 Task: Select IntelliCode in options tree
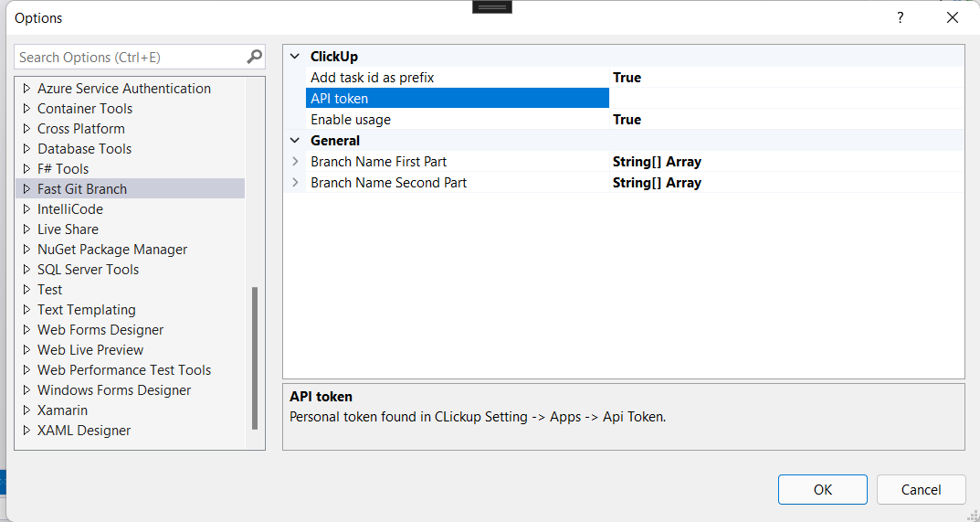point(70,209)
